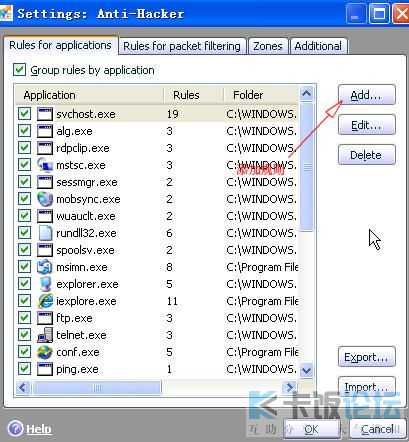This screenshot has height=442, width=409.
Task: Click the rules count 11 for iexplore.exe
Action: click(172, 301)
